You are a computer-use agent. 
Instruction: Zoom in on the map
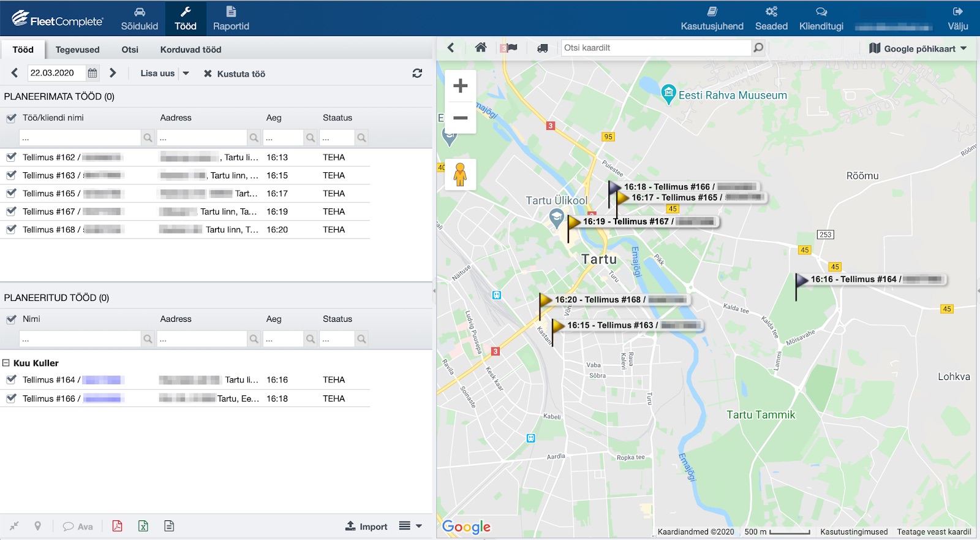(x=460, y=86)
